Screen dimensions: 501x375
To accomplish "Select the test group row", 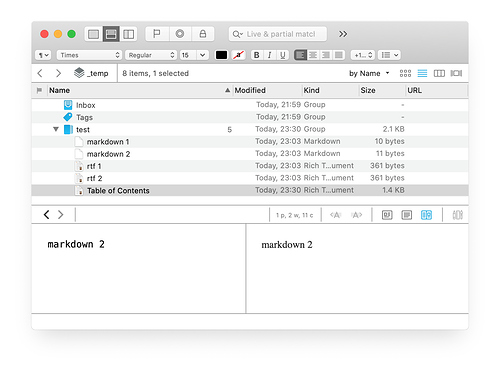I will (x=250, y=129).
